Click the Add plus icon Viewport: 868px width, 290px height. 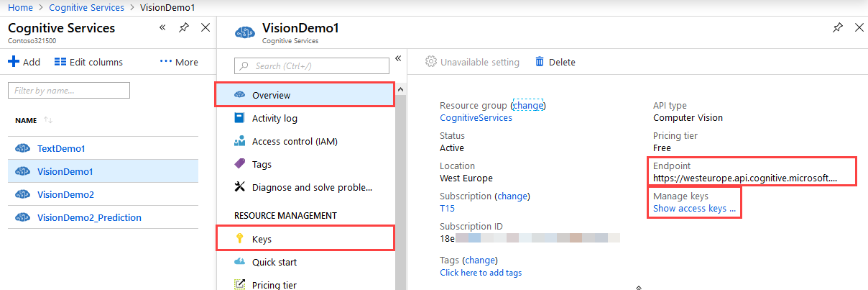(x=13, y=62)
